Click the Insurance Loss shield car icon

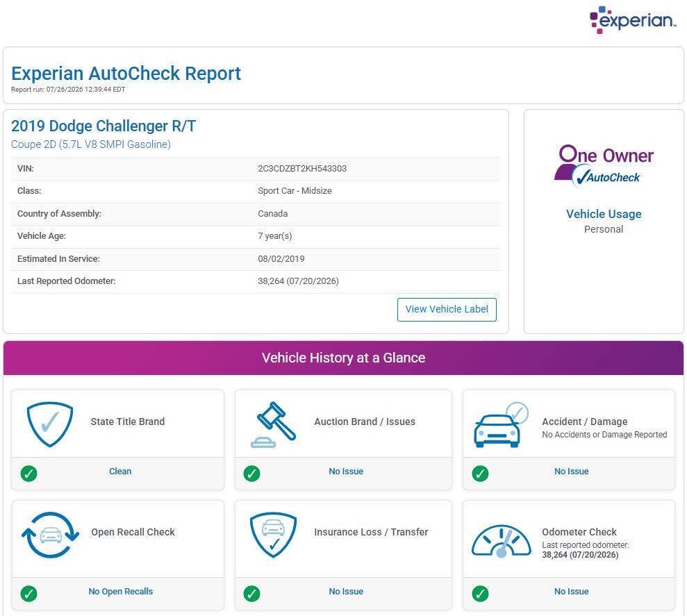[x=274, y=535]
